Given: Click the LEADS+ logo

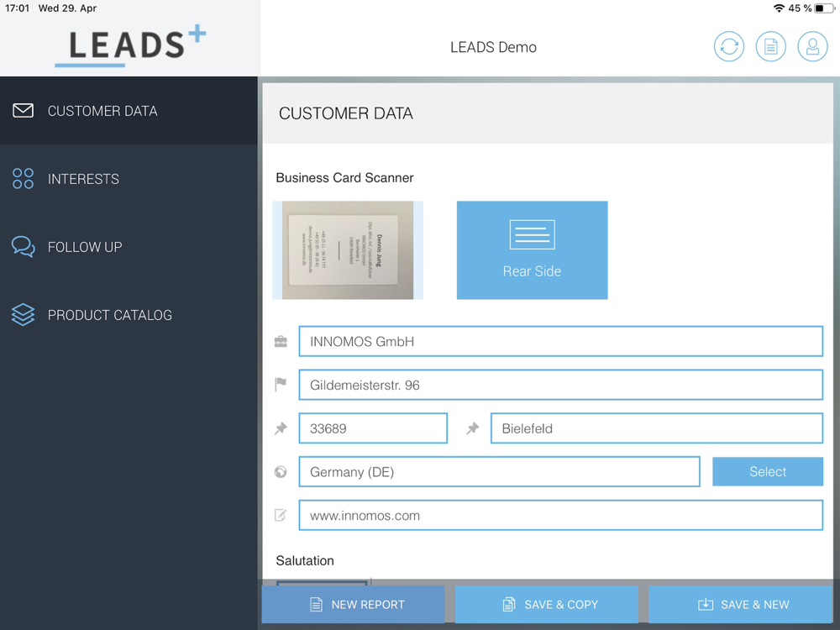Looking at the screenshot, I should (130, 45).
